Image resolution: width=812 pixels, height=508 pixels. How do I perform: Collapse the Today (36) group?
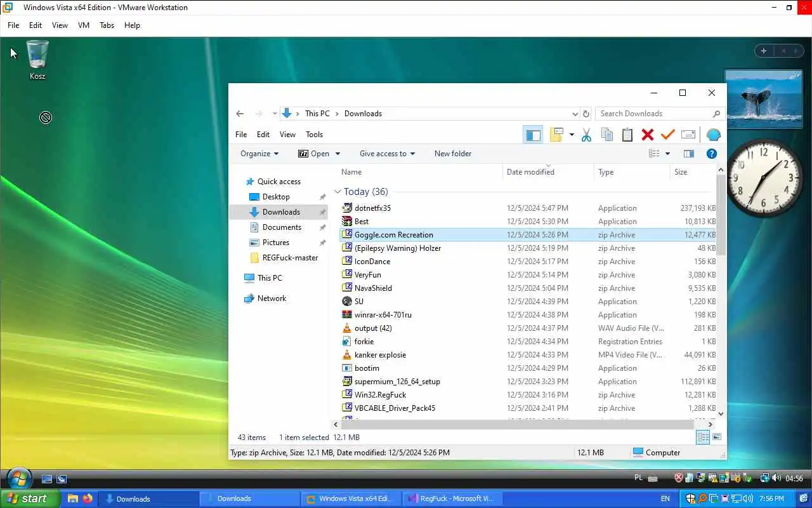[338, 192]
